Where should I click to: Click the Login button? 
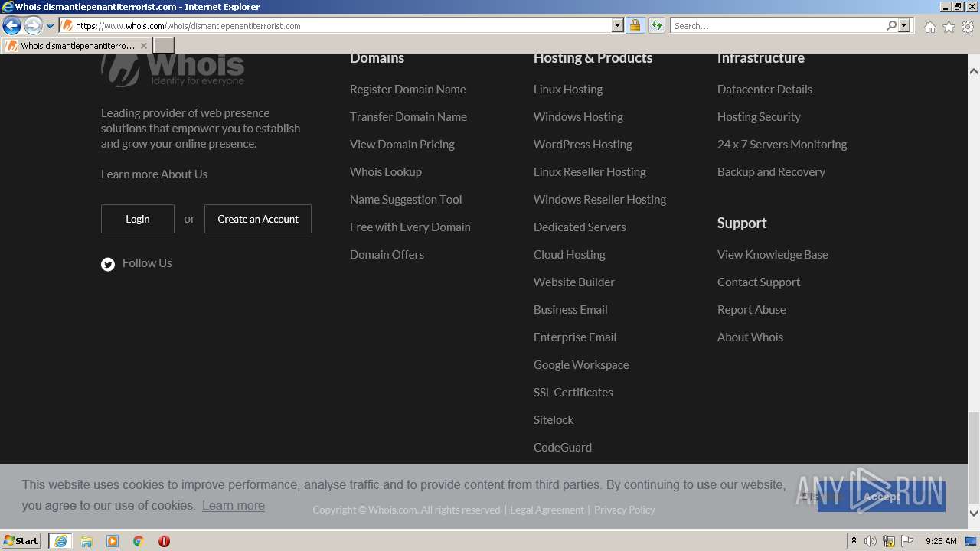(138, 219)
